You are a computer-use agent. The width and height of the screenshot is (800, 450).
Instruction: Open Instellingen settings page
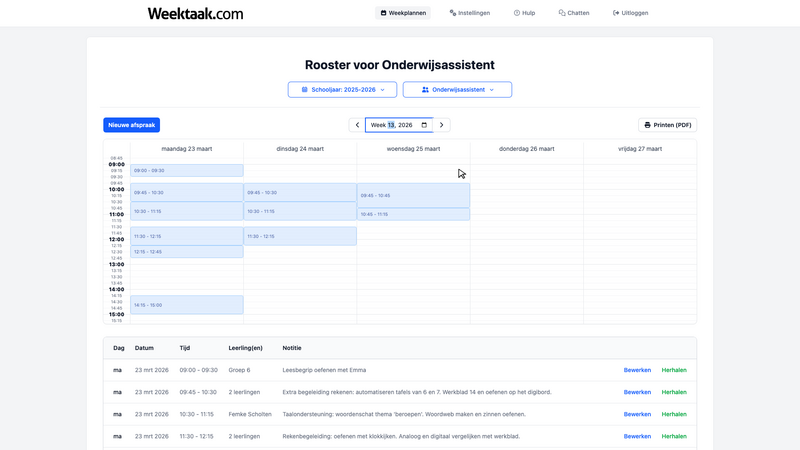(x=470, y=13)
